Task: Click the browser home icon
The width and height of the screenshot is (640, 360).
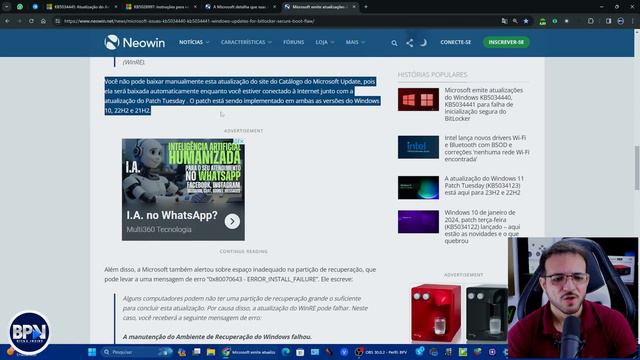Action: pyautogui.click(x=43, y=21)
